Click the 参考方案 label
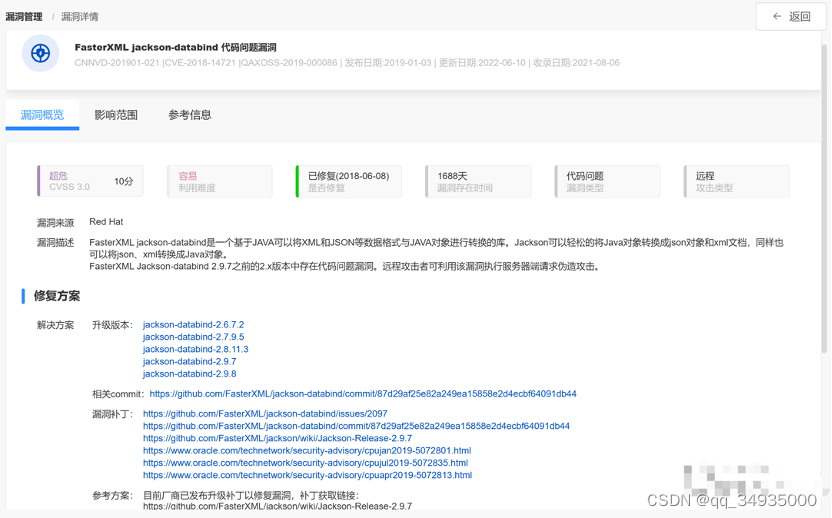This screenshot has width=832, height=518. (112, 496)
